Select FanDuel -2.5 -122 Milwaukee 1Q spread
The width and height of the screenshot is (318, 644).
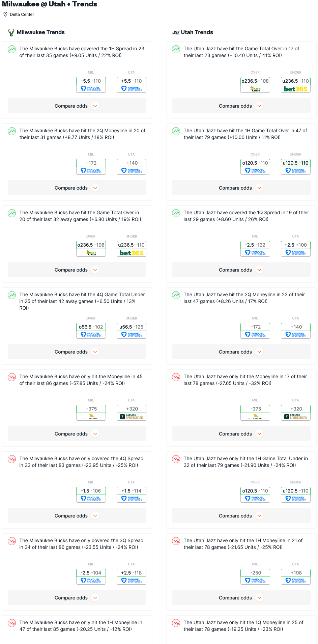click(x=255, y=249)
